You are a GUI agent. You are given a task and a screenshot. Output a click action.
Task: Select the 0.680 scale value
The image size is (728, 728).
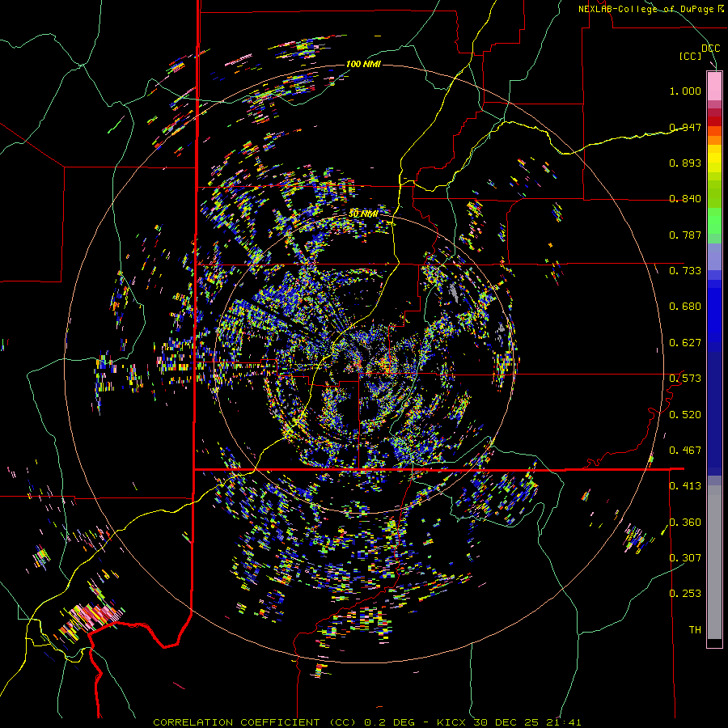tap(685, 307)
